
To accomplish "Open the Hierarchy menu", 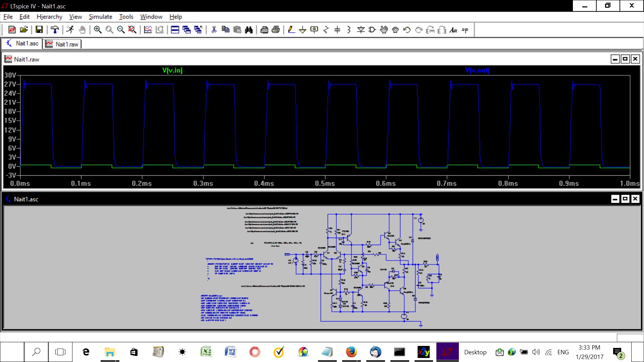I will pyautogui.click(x=49, y=17).
